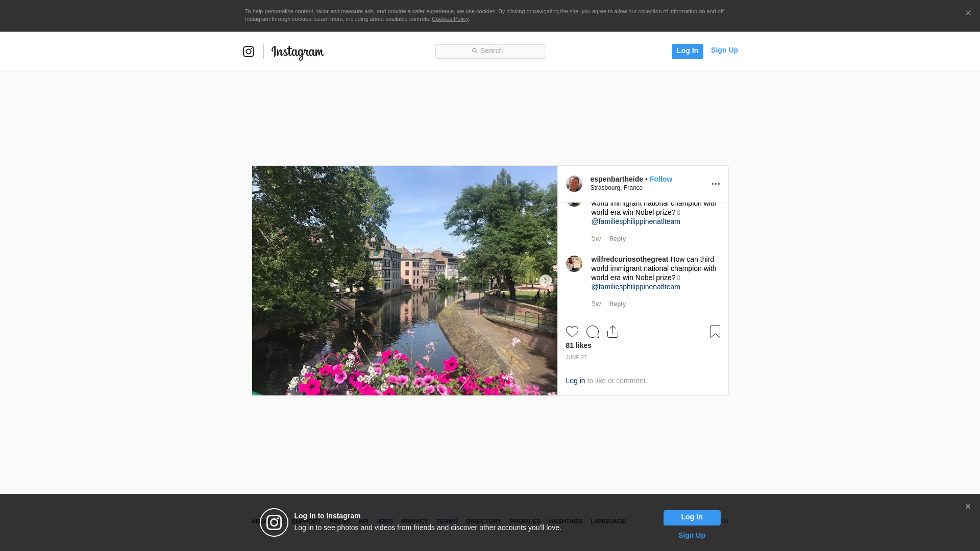Click Sign Up in bottom banner
This screenshot has height=551, width=980.
pos(692,535)
